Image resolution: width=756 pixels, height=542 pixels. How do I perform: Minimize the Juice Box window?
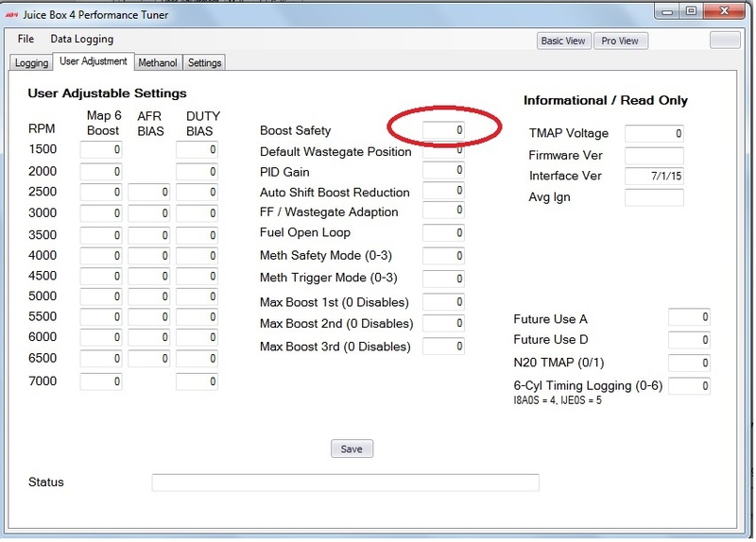click(668, 11)
